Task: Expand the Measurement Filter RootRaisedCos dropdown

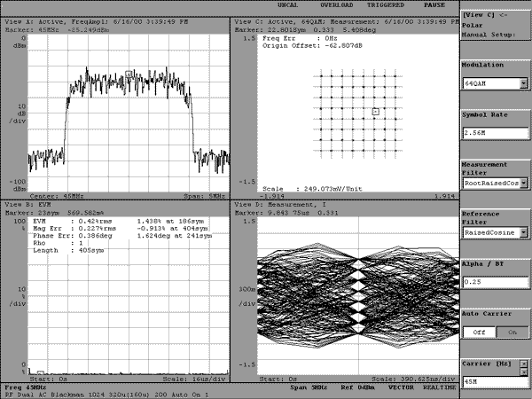Action: pos(524,183)
